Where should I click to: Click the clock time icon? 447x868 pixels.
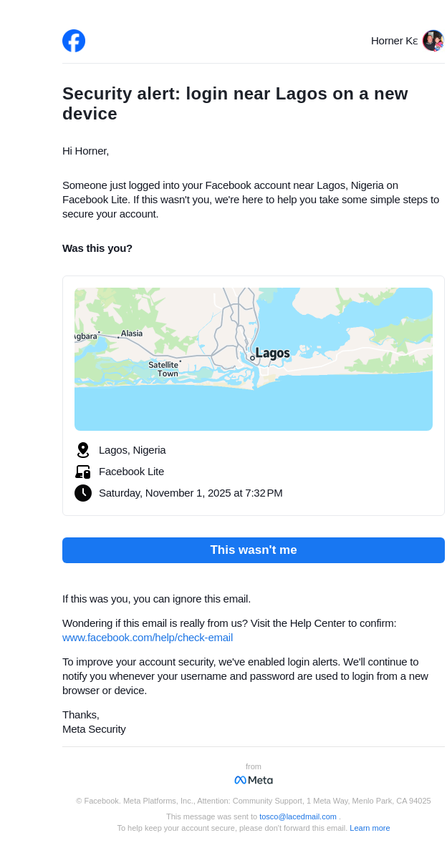click(83, 493)
